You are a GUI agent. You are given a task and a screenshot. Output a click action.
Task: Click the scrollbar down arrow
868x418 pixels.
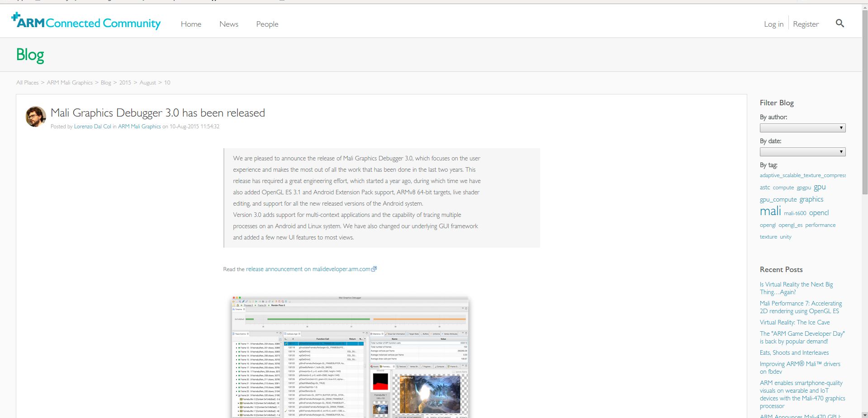point(864,414)
